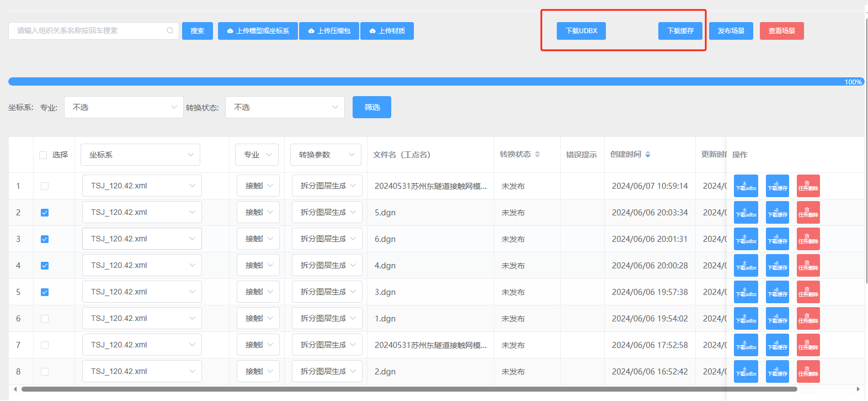
Task: Open the 专业 filter dropdown showing 不选
Action: point(124,107)
